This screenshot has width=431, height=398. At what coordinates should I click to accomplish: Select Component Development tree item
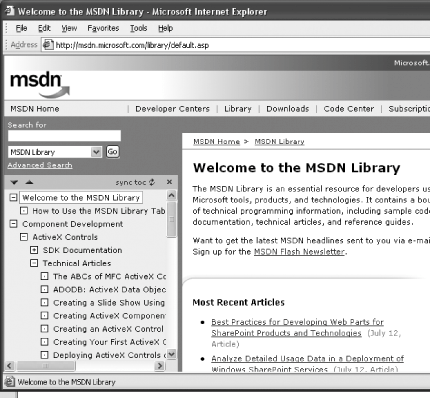(73, 224)
